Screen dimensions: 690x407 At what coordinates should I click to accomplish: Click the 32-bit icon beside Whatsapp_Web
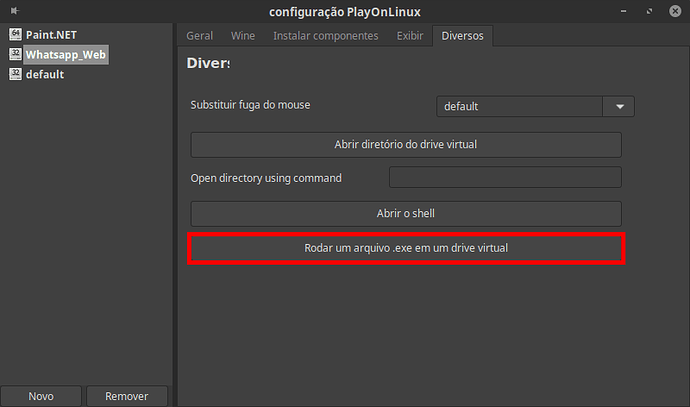coord(15,54)
